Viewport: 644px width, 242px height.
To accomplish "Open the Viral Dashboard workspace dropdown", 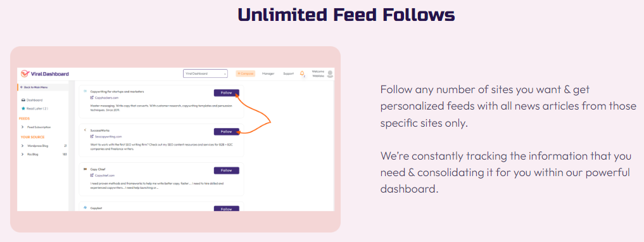I will tap(205, 73).
